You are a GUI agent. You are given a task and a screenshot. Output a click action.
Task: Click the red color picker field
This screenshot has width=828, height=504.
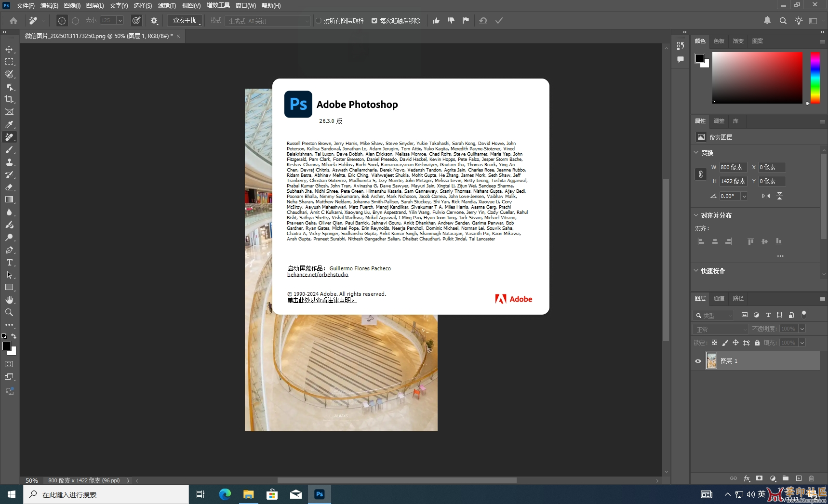(x=757, y=78)
